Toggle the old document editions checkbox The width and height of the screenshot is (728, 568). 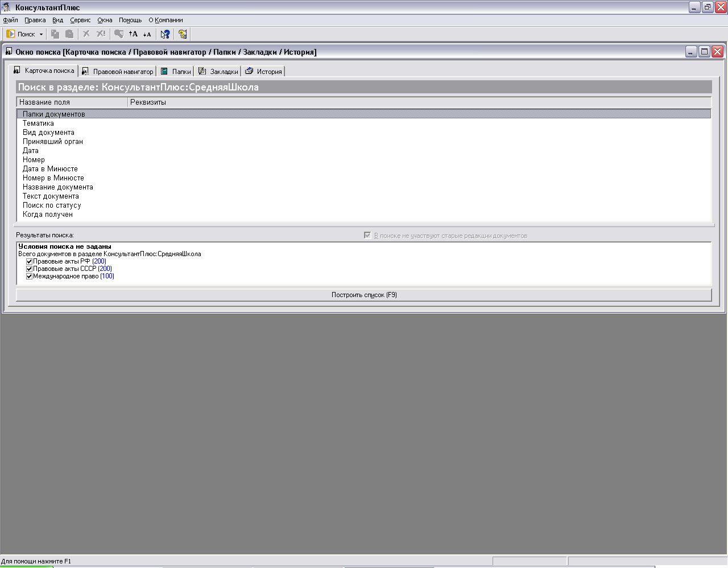coord(367,235)
